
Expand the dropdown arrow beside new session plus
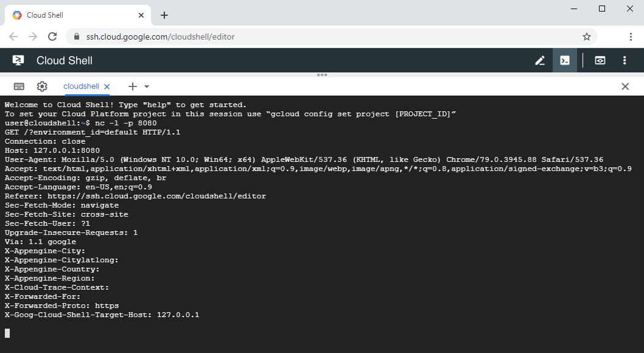tap(147, 86)
